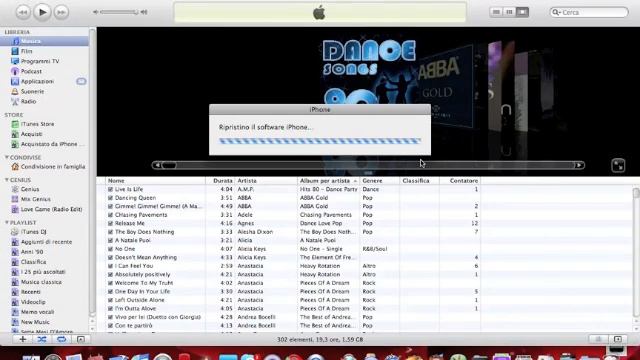Sort by Contatore column

click(x=460, y=180)
